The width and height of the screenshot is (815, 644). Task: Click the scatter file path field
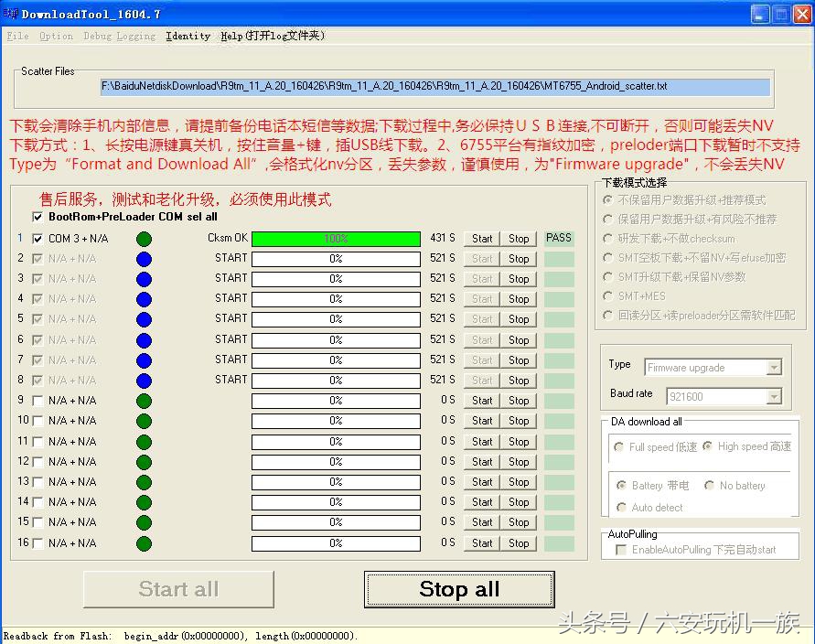[434, 87]
